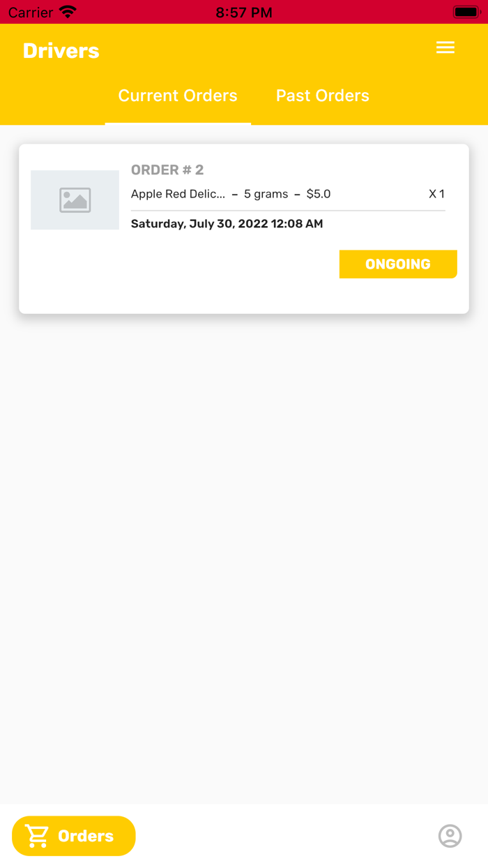
Task: Switch to the Past Orders tab
Action: tap(323, 96)
